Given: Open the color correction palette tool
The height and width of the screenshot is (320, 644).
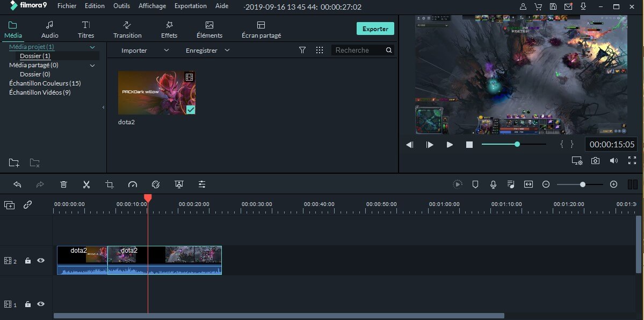Looking at the screenshot, I should tap(155, 184).
